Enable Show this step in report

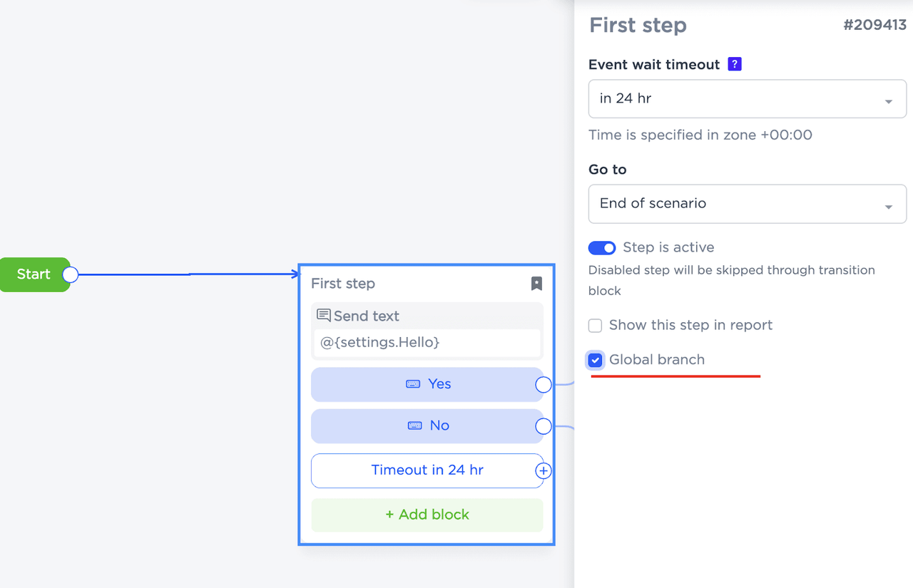coord(596,326)
